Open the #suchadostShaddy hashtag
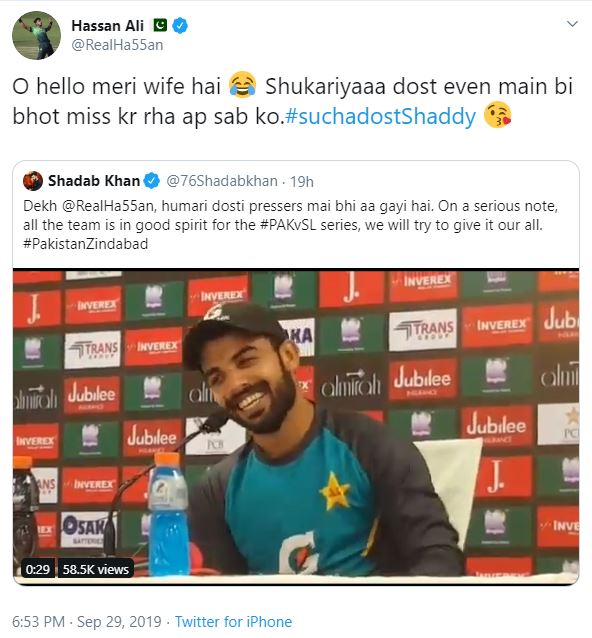The height and width of the screenshot is (638, 592). (x=380, y=116)
